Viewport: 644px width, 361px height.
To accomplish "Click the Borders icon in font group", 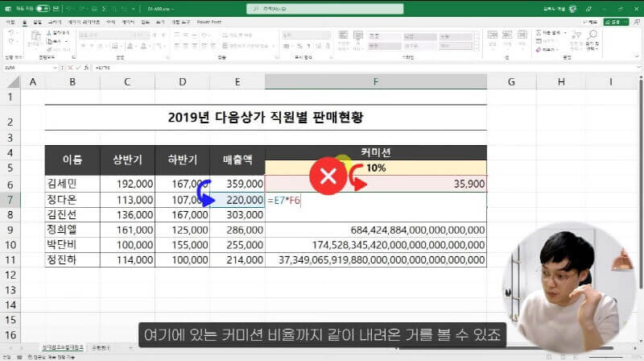I will [x=115, y=46].
